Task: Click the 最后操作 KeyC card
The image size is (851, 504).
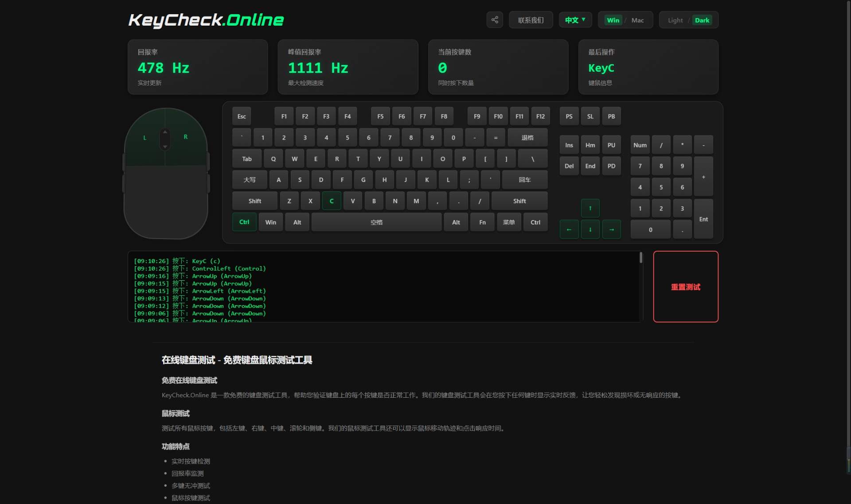Action: (x=648, y=67)
